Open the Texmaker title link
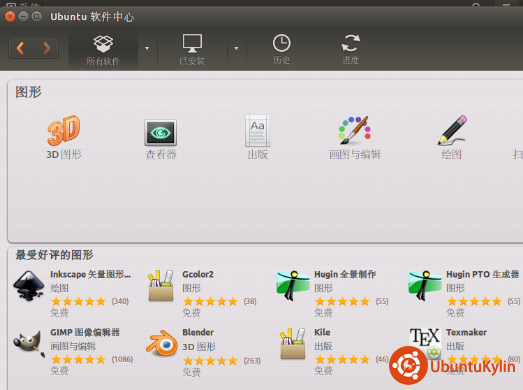 tap(466, 333)
